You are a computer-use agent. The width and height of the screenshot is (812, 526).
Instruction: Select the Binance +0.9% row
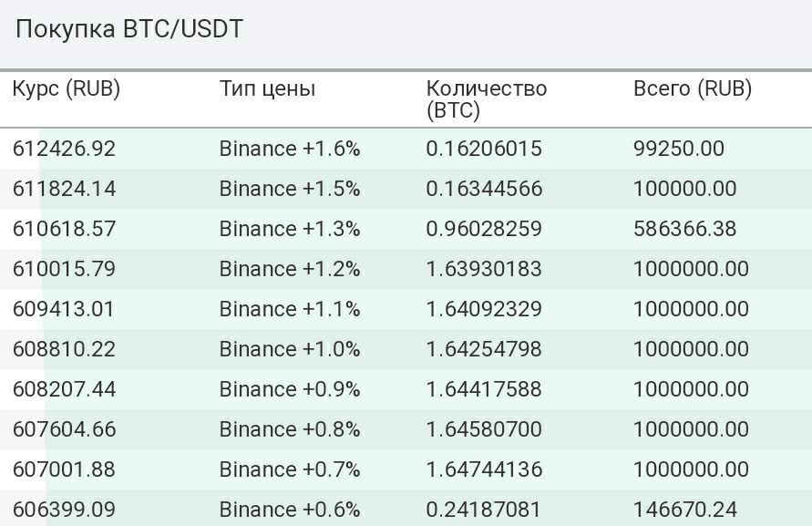(x=406, y=389)
